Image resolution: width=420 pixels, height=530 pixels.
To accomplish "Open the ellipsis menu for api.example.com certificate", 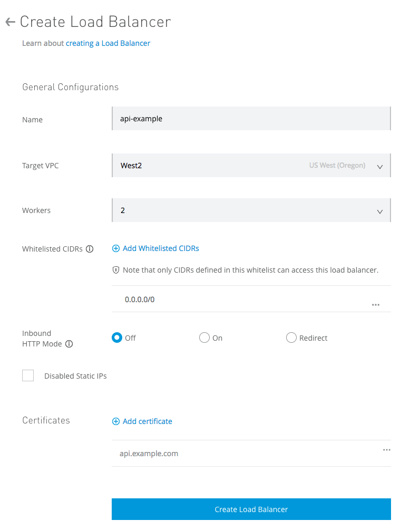I will click(387, 450).
